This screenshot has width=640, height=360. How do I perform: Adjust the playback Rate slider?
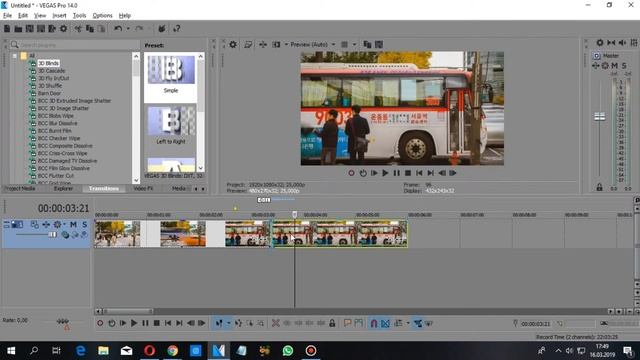coord(62,322)
